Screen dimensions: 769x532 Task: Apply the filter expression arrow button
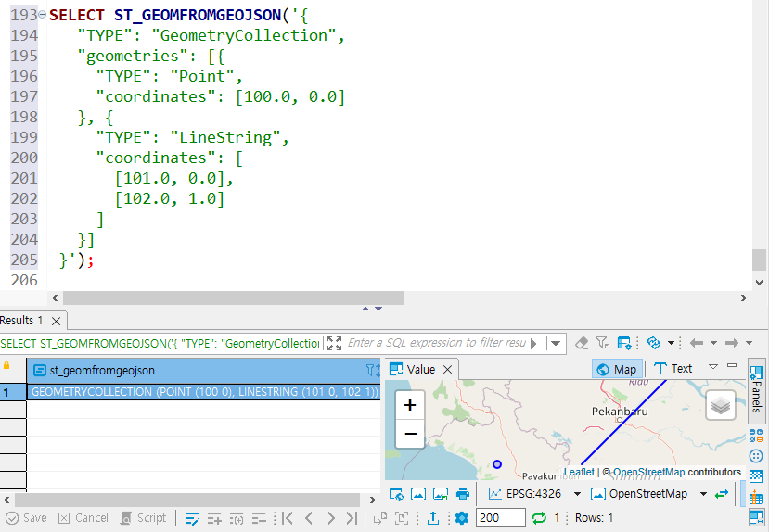[x=533, y=344]
